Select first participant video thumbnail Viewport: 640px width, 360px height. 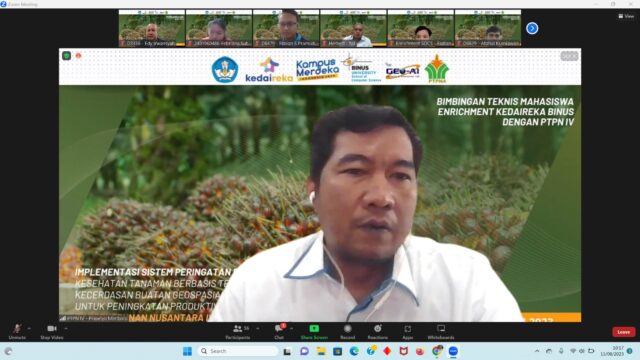[152, 28]
